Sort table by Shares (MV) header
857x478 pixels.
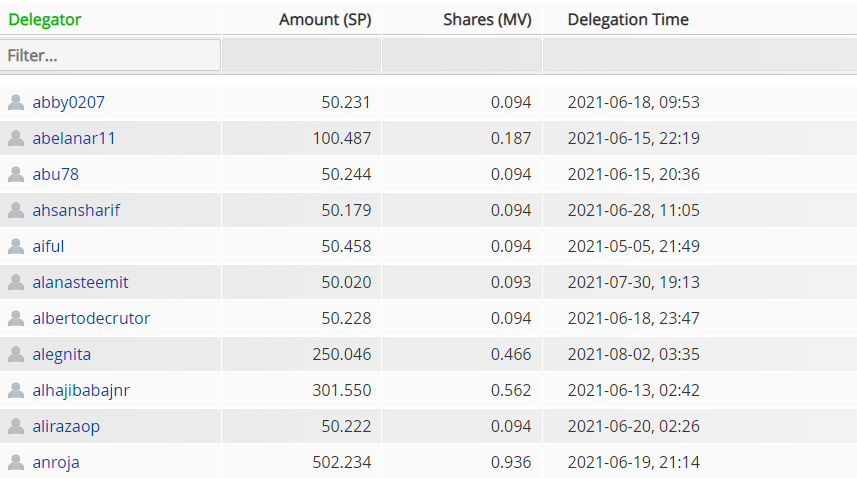click(487, 20)
